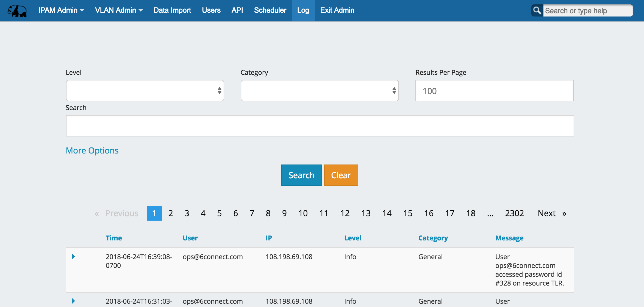Open the Users section
This screenshot has height=307, width=644.
point(211,10)
